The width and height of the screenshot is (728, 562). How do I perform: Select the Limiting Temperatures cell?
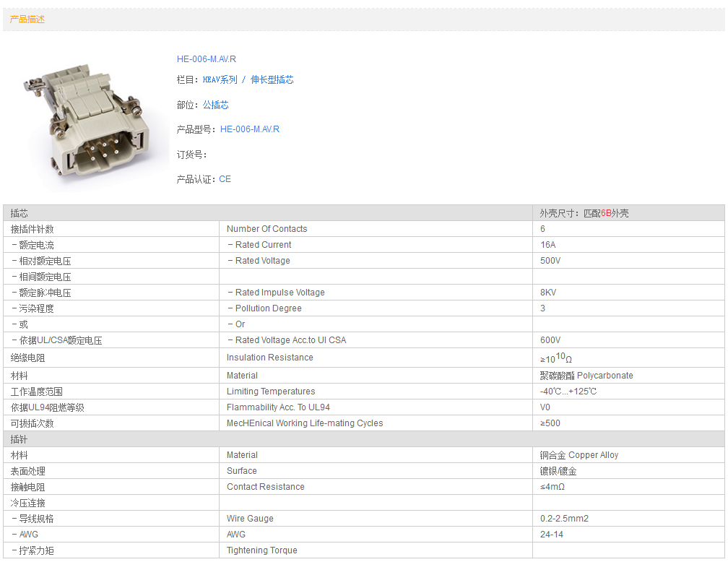pyautogui.click(x=270, y=392)
